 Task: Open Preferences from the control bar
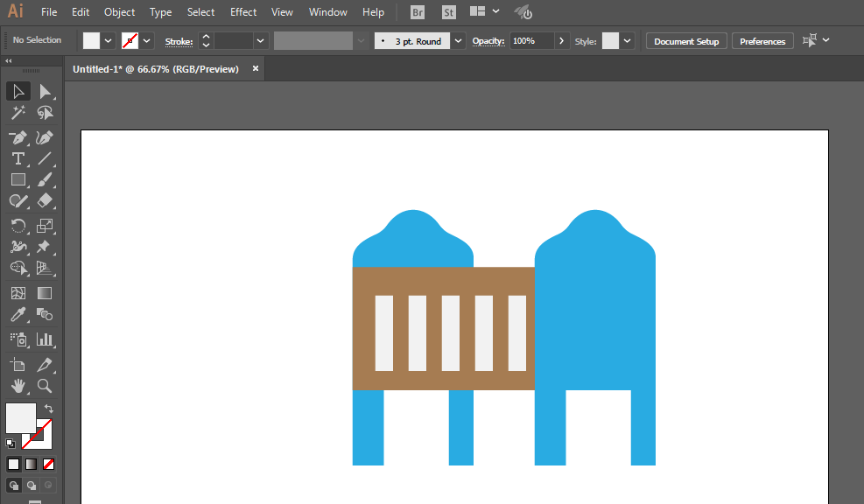pyautogui.click(x=762, y=41)
